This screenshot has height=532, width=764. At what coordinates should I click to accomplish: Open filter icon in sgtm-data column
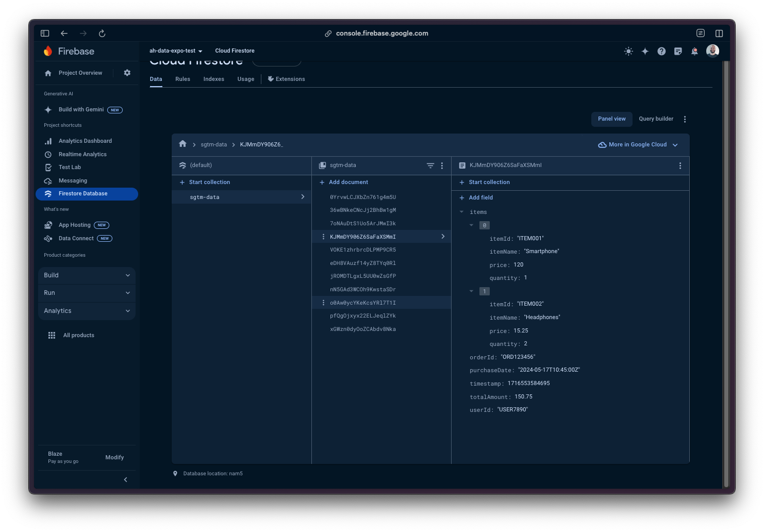point(430,165)
